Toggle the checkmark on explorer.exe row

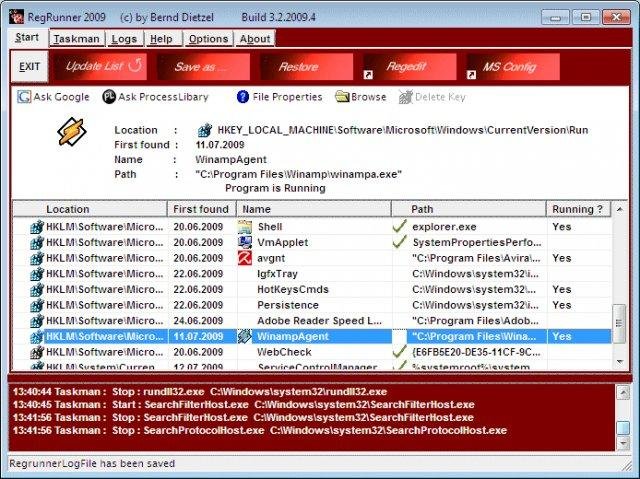point(400,226)
